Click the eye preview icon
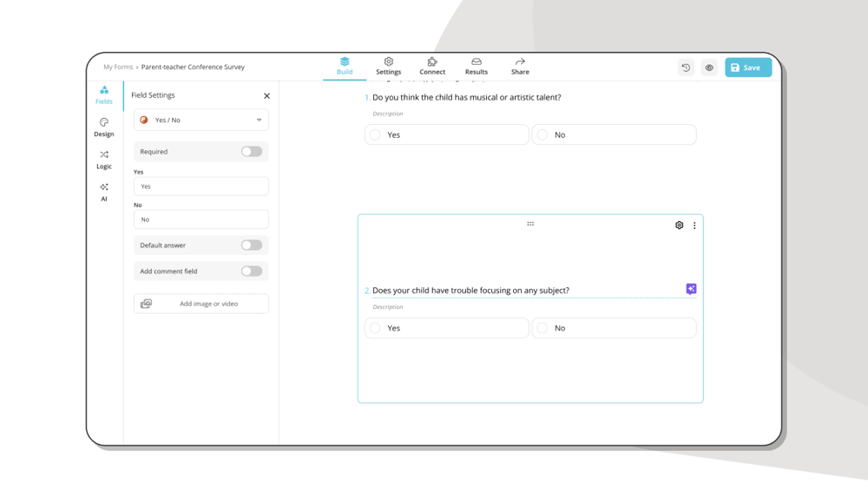 (x=709, y=68)
